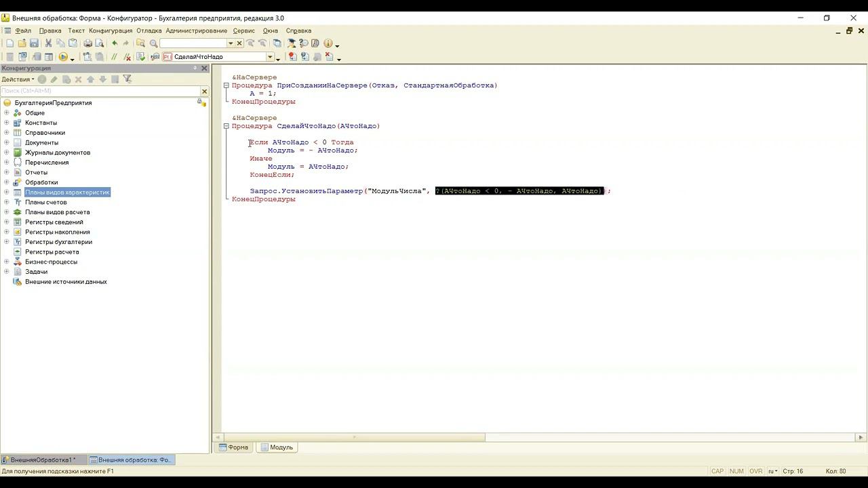Image resolution: width=868 pixels, height=488 pixels.
Task: Click the "КонецЕсли;" line in code
Action: [x=272, y=175]
